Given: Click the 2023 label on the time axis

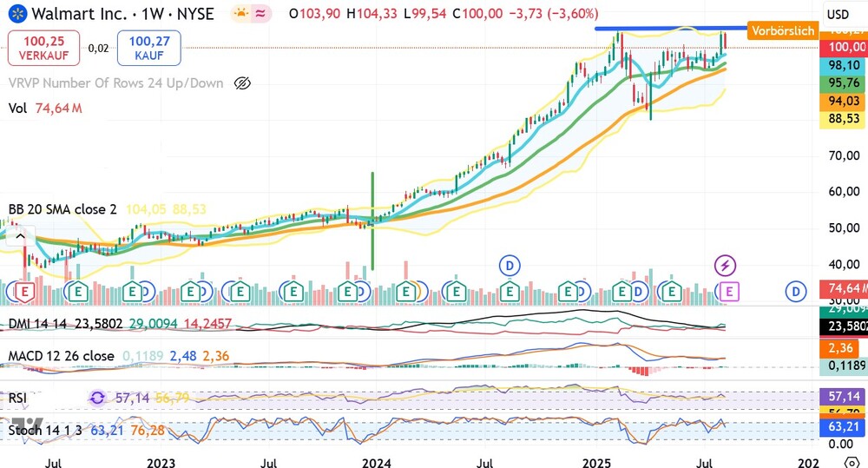Looking at the screenshot, I should coord(161,463).
